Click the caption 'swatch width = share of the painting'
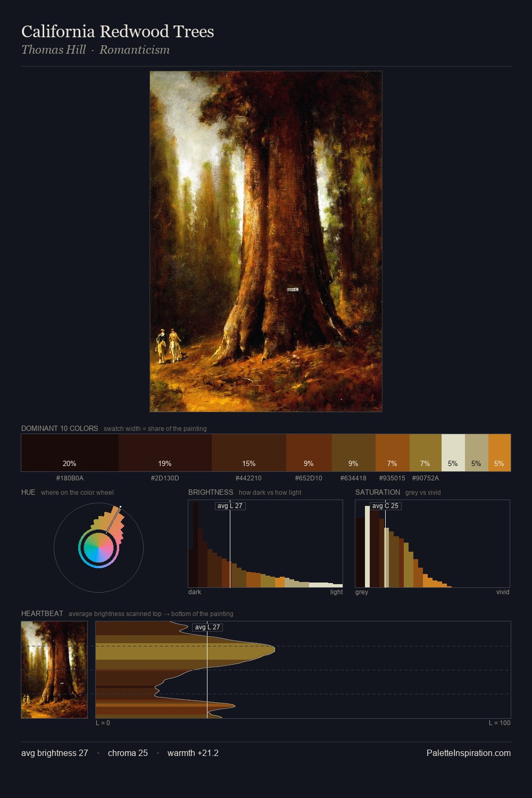This screenshot has height=798, width=532. tap(155, 429)
